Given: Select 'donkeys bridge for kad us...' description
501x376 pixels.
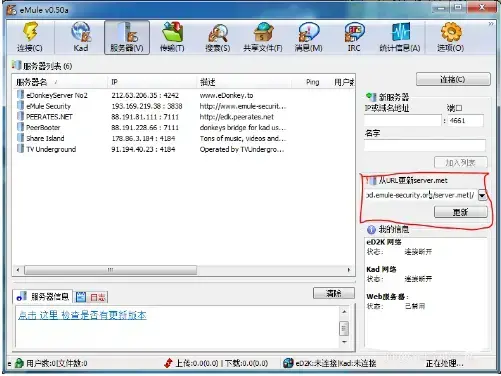Looking at the screenshot, I should (243, 127).
